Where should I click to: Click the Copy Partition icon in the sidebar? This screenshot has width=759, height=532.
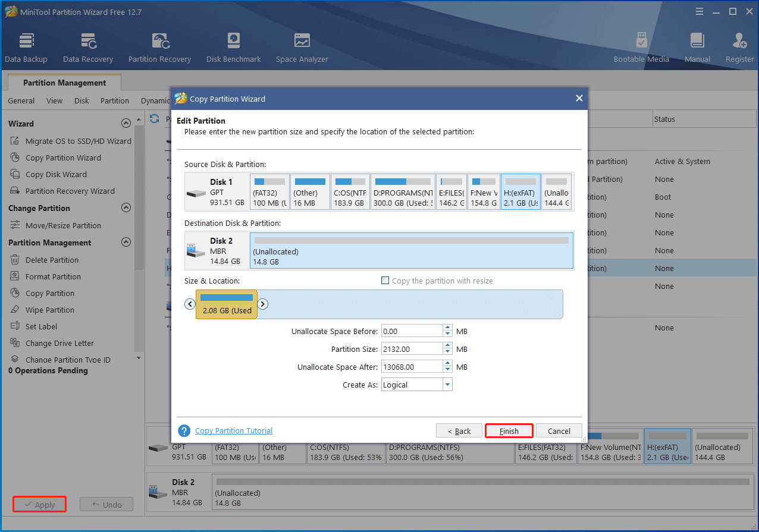click(x=15, y=293)
